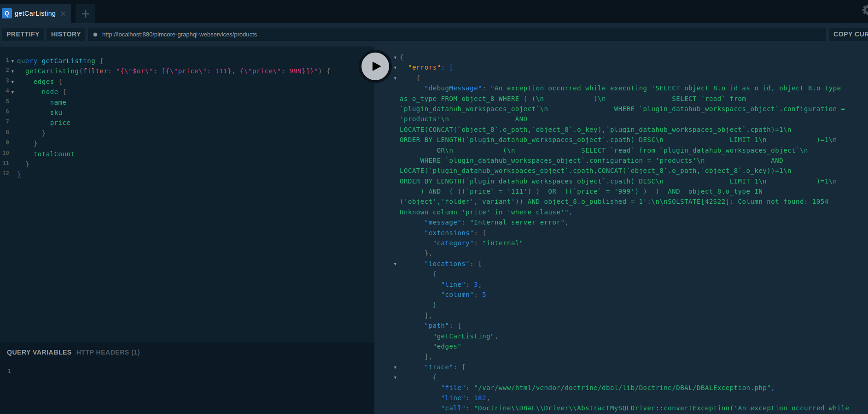Viewport: 868px width, 414px height.
Task: Fold the edges block on line 3
Action: pyautogui.click(x=12, y=82)
